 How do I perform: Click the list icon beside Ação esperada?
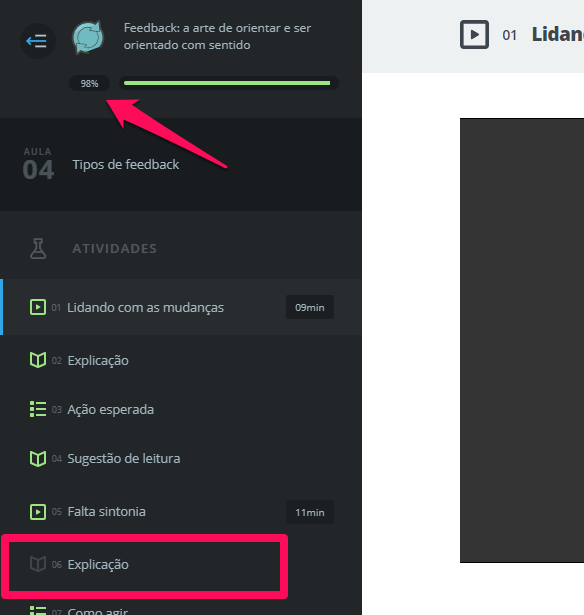tap(38, 409)
